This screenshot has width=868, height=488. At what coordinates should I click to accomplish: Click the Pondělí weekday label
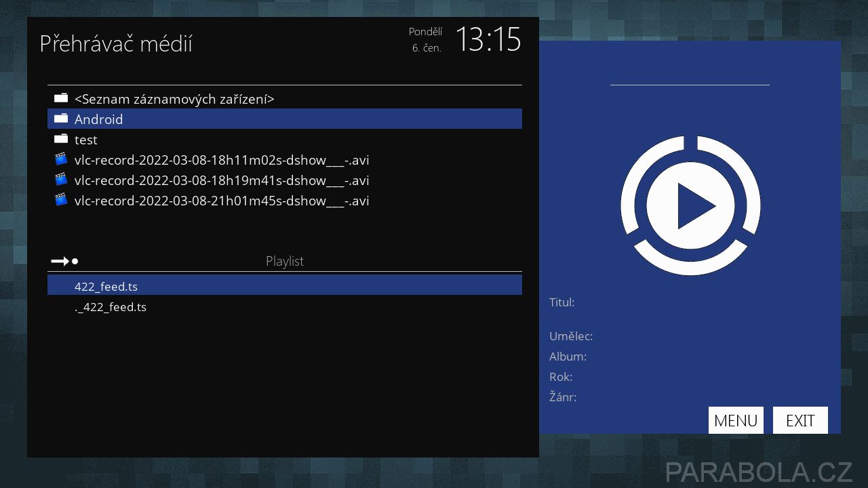[x=425, y=31]
